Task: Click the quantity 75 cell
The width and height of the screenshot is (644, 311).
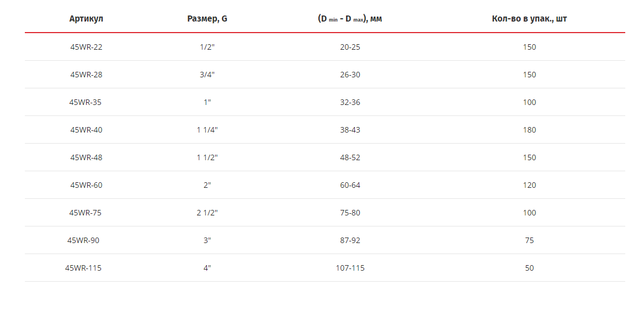Action: 529,240
